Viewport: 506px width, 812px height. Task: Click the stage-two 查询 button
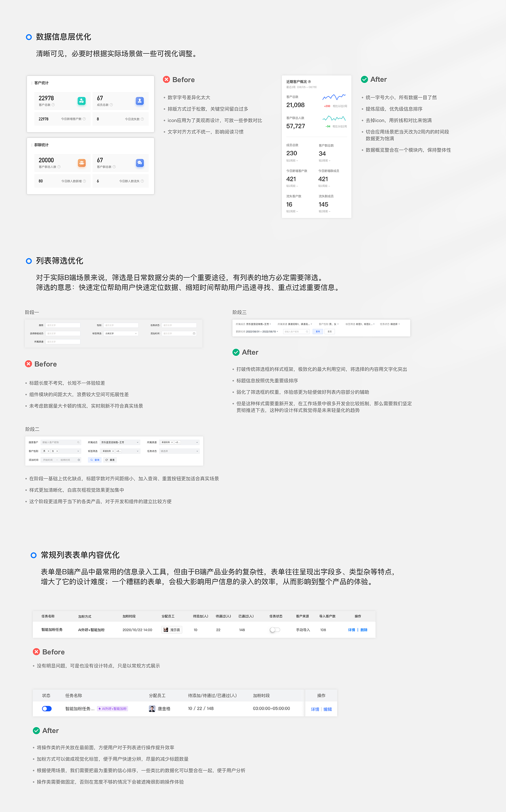pos(94,460)
